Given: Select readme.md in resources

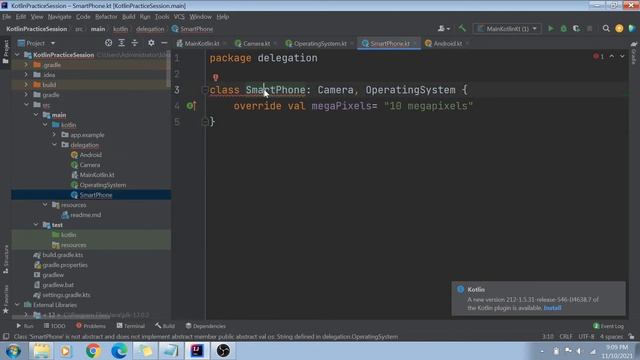Looking at the screenshot, I should click(x=85, y=215).
